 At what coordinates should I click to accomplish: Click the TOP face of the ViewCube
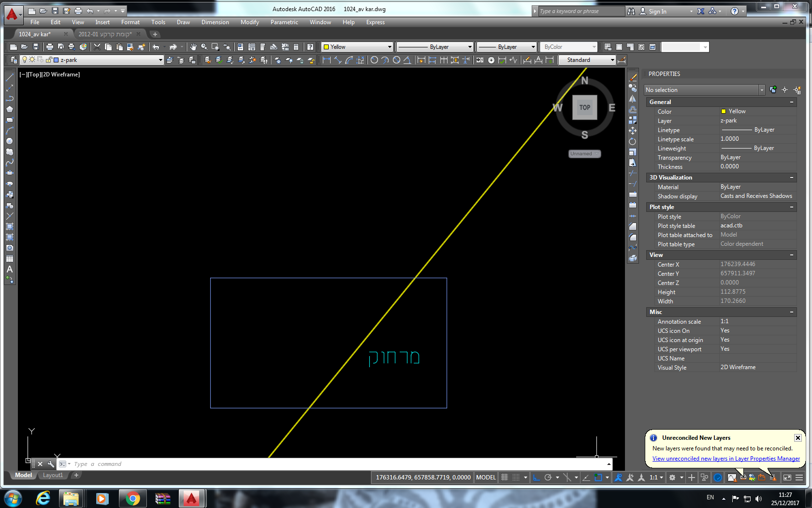coord(585,107)
